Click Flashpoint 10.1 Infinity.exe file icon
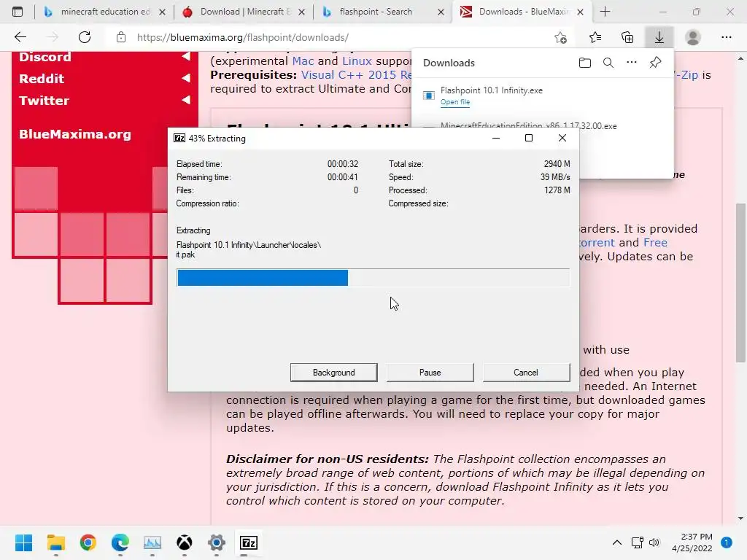The image size is (747, 560). (x=429, y=96)
